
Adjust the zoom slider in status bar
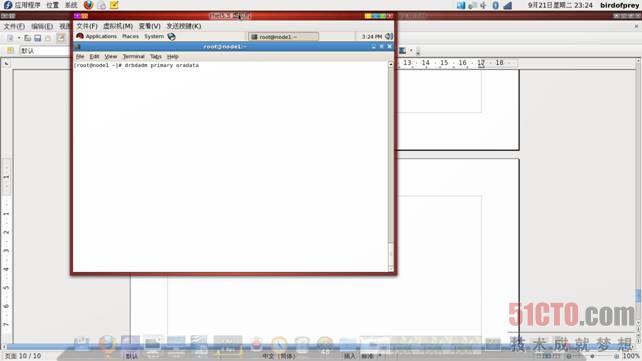tap(592, 356)
